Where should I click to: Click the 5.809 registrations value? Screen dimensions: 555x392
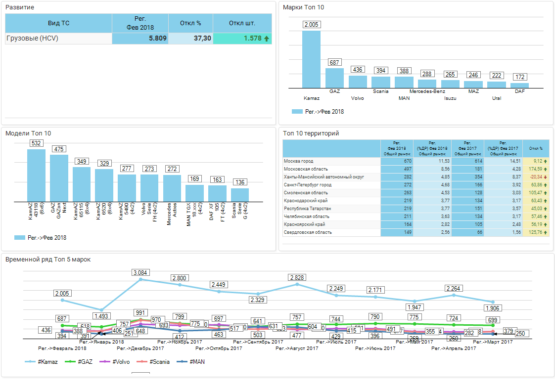click(140, 39)
